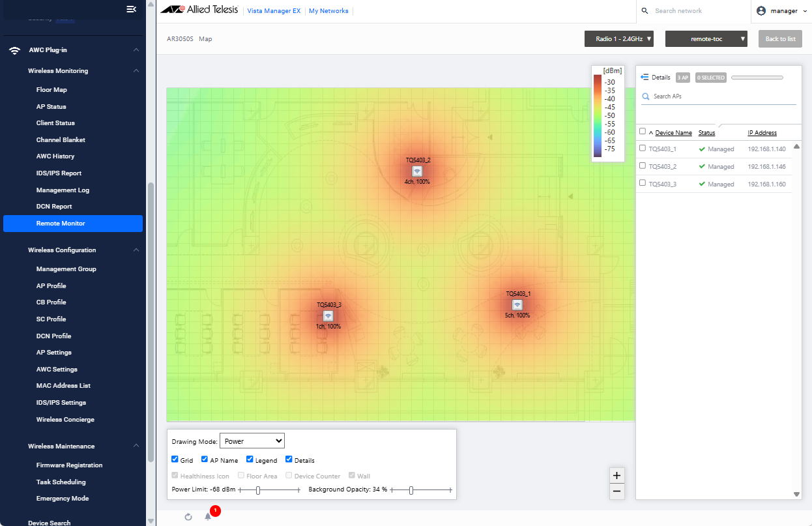This screenshot has width=812, height=526.
Task: Open the Drawing Mode Power dropdown
Action: pos(252,441)
